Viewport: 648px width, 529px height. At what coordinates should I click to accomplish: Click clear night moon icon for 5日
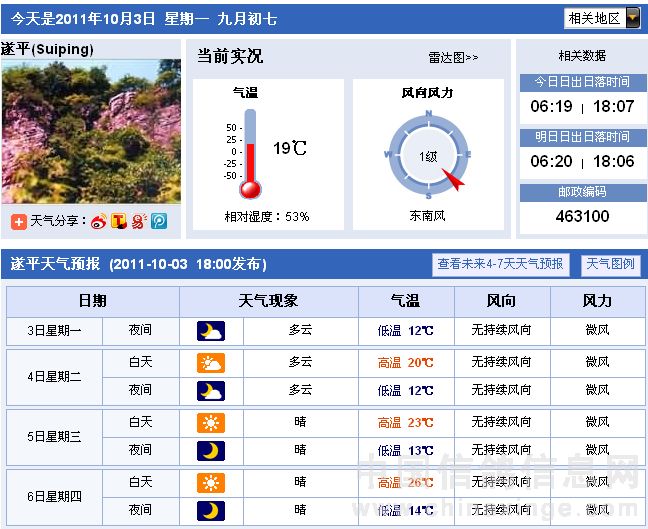(x=211, y=451)
